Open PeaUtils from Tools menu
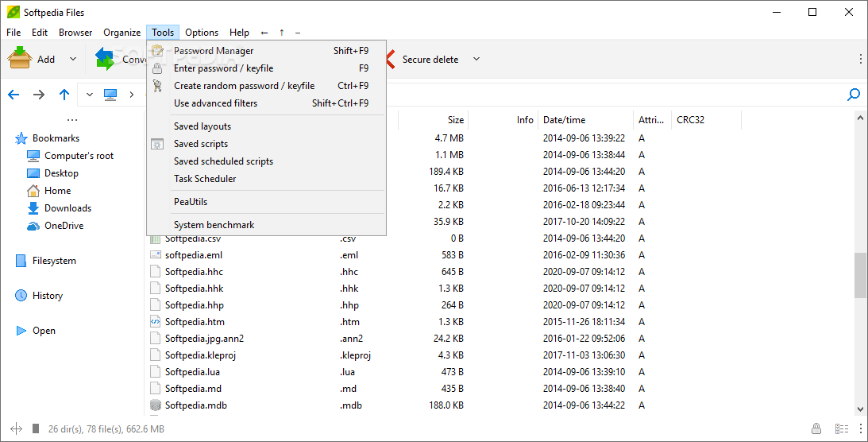 tap(266, 202)
